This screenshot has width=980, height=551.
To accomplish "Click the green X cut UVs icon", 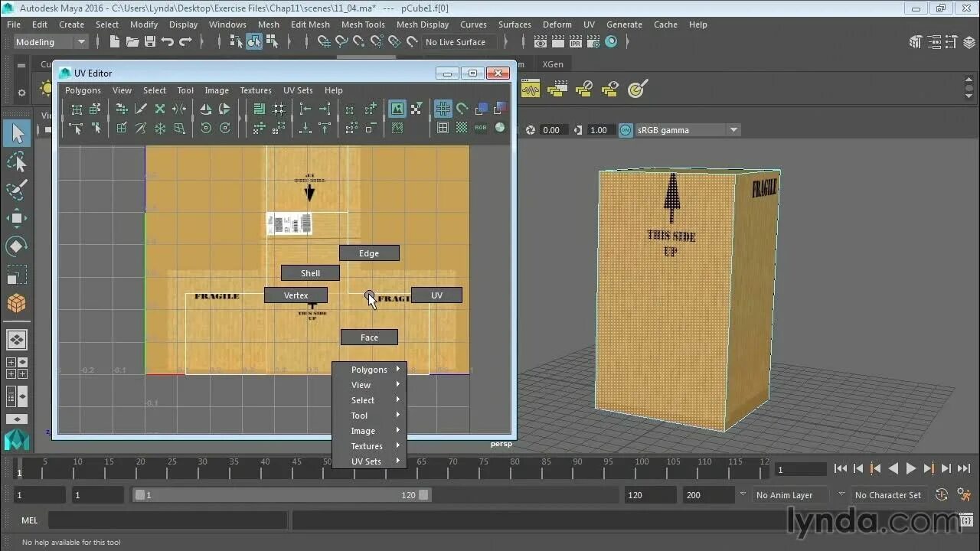I will pos(160,109).
